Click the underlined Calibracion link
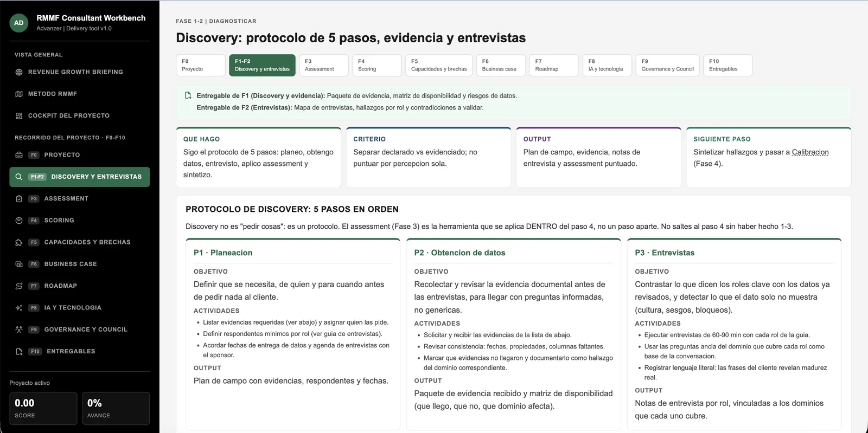 coord(810,152)
